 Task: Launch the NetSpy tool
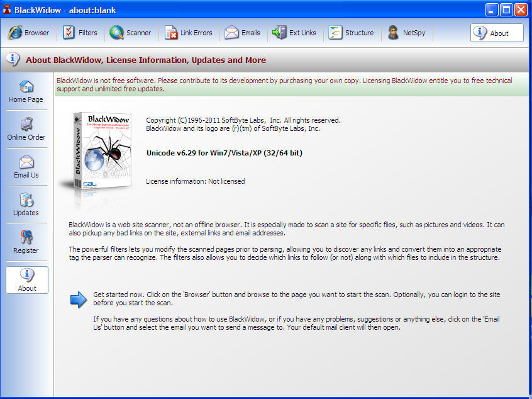(406, 33)
